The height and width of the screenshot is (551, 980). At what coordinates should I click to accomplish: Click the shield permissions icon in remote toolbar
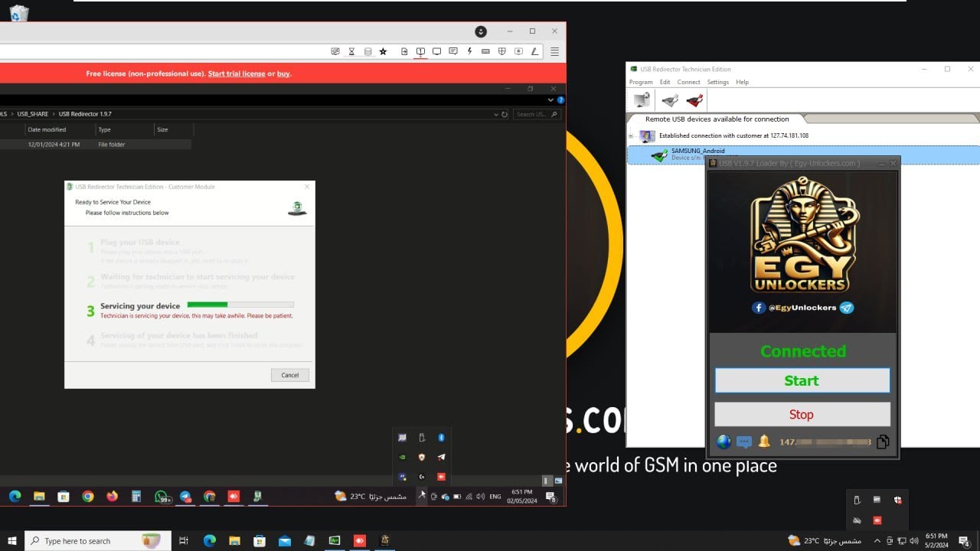click(x=502, y=51)
